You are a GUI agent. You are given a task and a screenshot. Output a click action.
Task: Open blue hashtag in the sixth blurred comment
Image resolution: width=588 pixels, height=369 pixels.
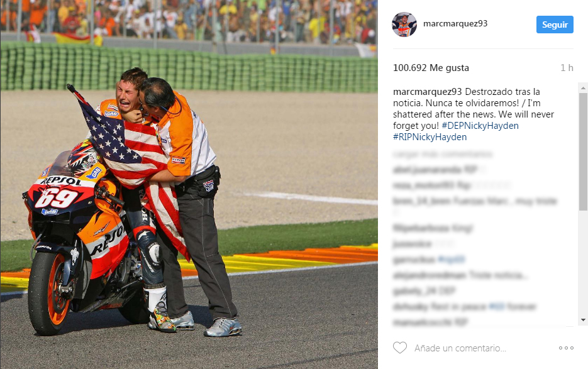[452, 259]
